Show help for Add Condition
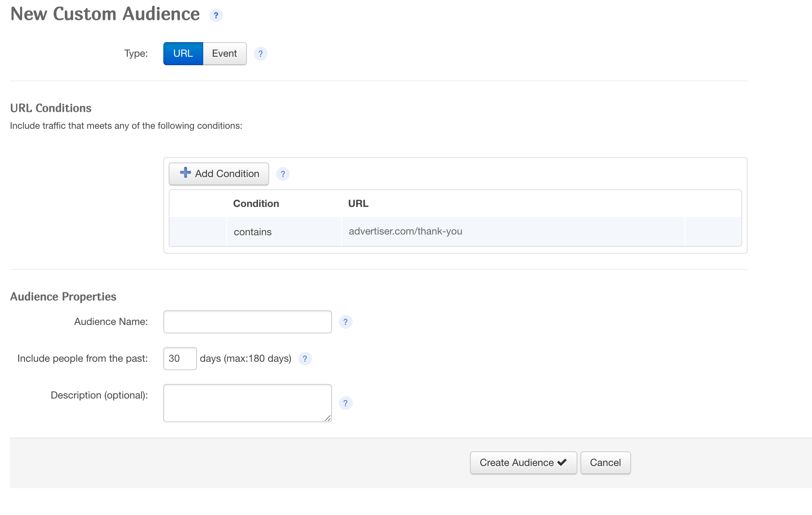The image size is (812, 515). coord(283,174)
